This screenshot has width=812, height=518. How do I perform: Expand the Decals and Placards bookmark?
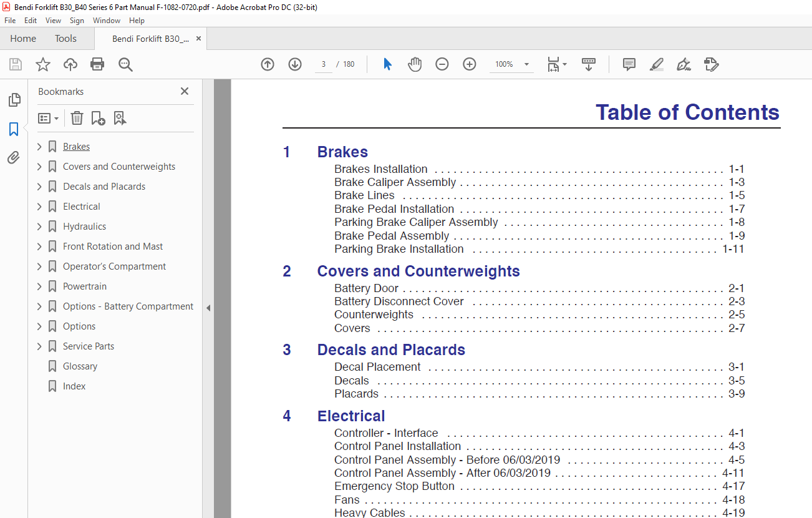click(x=39, y=187)
